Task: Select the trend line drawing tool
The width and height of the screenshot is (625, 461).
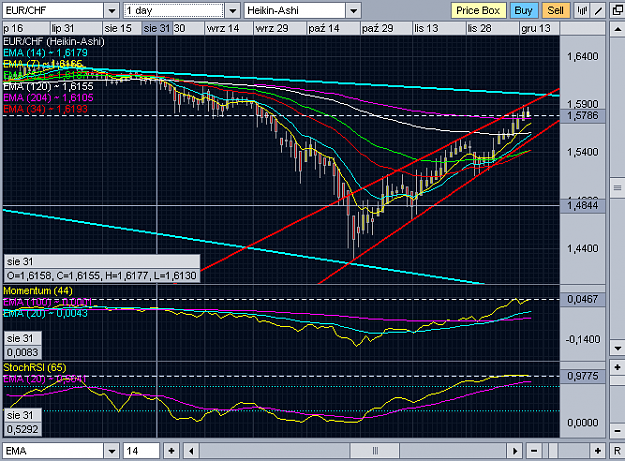Action: (x=597, y=10)
